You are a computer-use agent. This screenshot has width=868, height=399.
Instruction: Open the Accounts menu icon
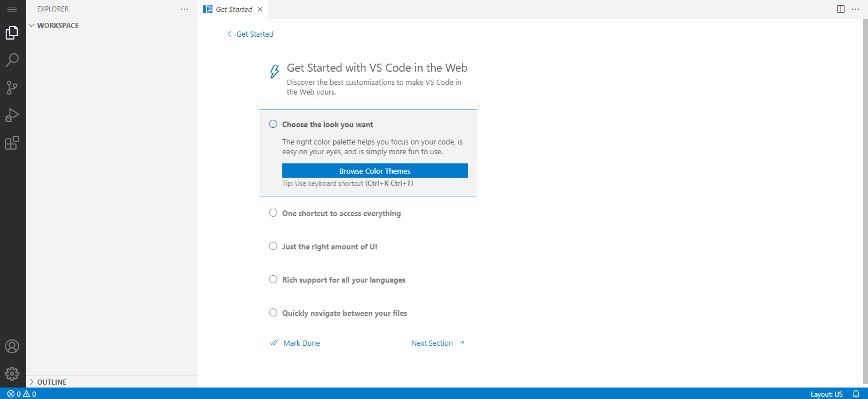12,346
